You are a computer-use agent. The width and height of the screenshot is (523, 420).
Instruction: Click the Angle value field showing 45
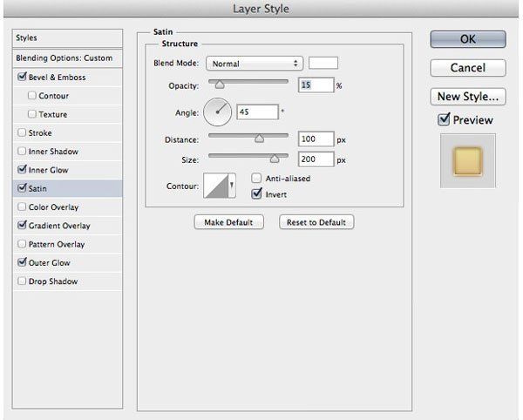click(x=257, y=112)
